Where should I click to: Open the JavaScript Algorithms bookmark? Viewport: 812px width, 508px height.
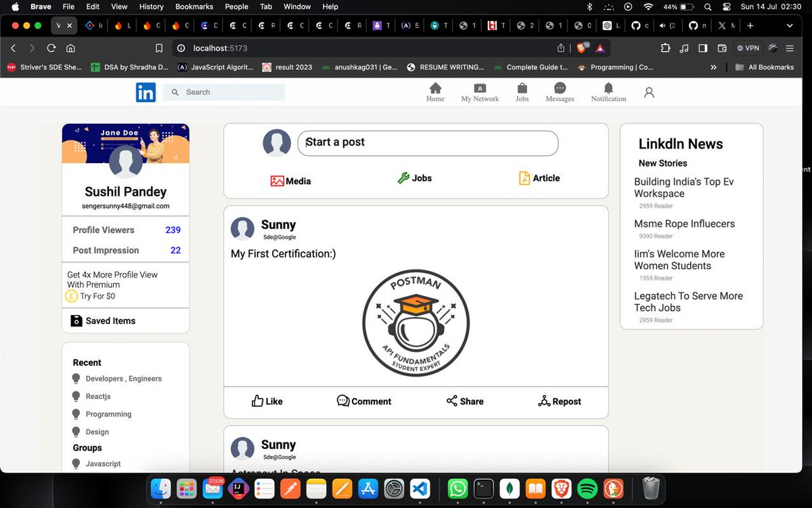click(215, 67)
